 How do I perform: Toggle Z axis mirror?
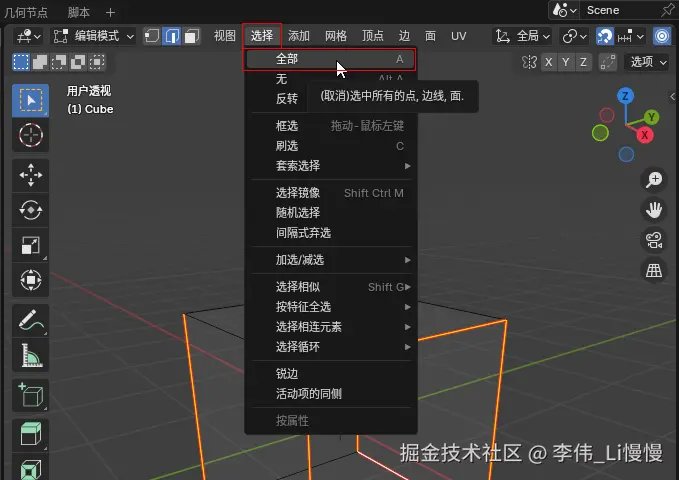(x=583, y=62)
